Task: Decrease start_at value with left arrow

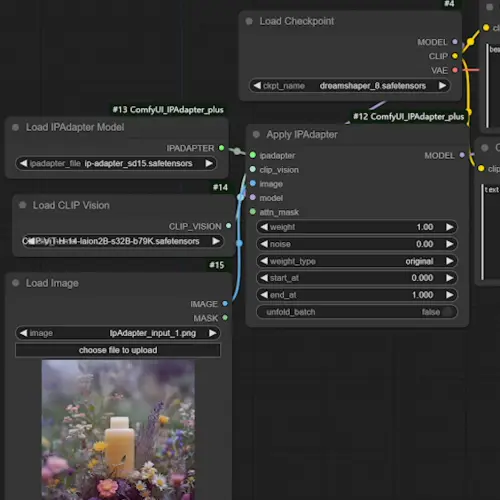Action: (264, 278)
